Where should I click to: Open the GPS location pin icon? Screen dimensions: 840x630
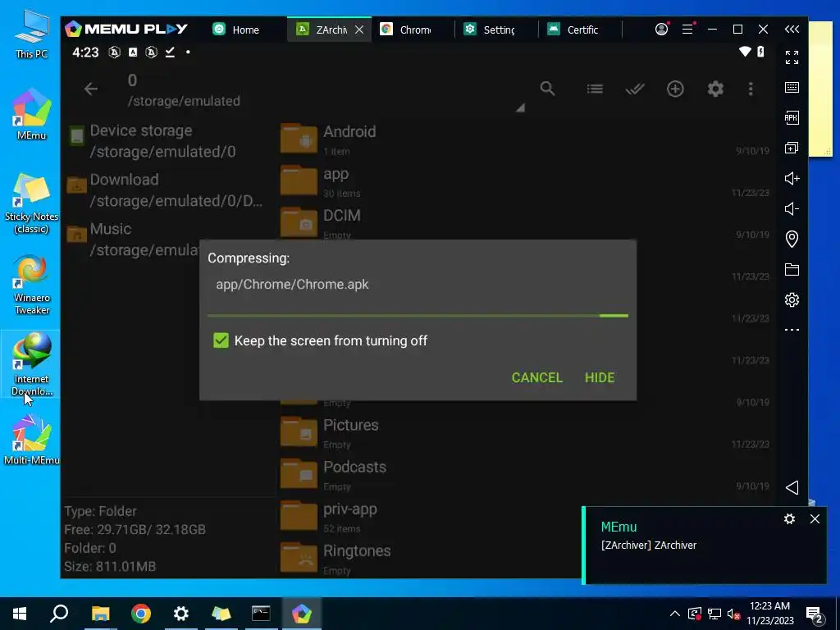pos(792,239)
